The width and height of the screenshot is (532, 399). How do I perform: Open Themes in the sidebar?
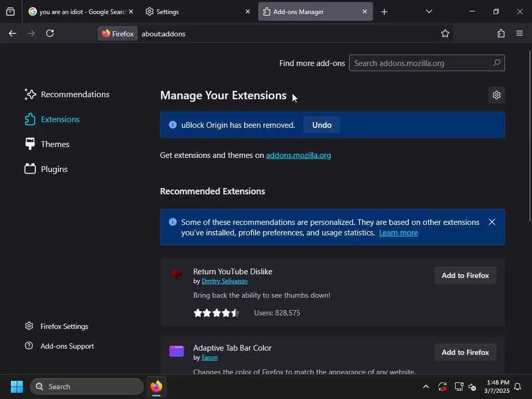47,144
